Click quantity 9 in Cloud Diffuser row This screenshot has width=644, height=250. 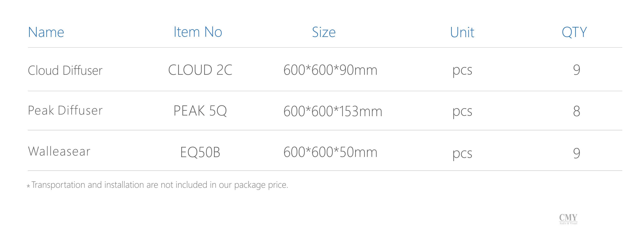click(x=576, y=70)
